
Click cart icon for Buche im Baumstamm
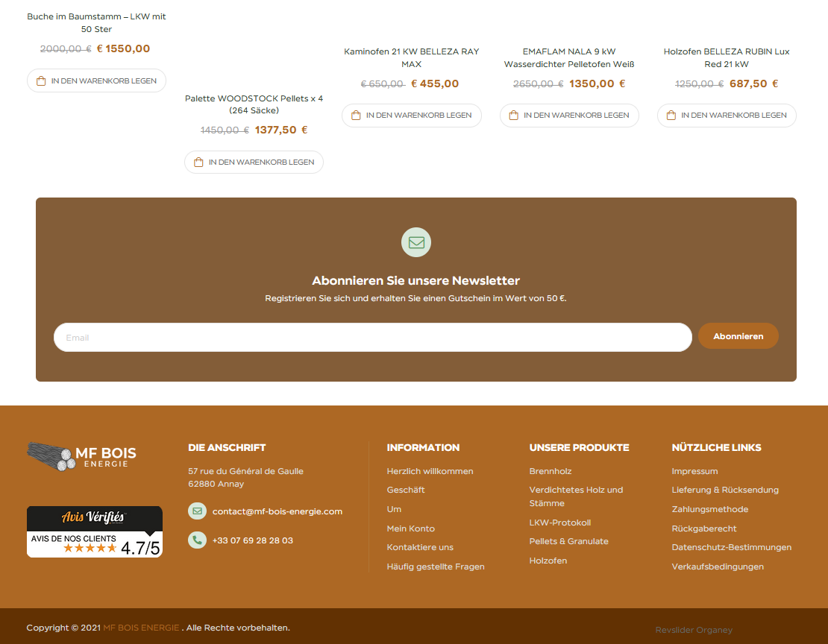click(x=41, y=80)
